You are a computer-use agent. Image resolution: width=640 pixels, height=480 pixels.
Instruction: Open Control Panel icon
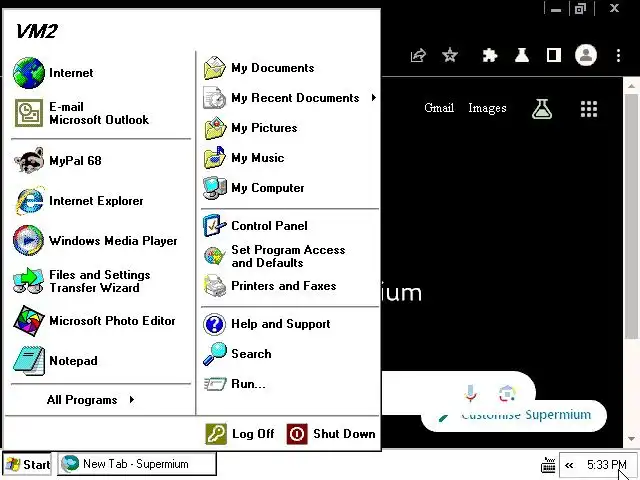[215, 226]
